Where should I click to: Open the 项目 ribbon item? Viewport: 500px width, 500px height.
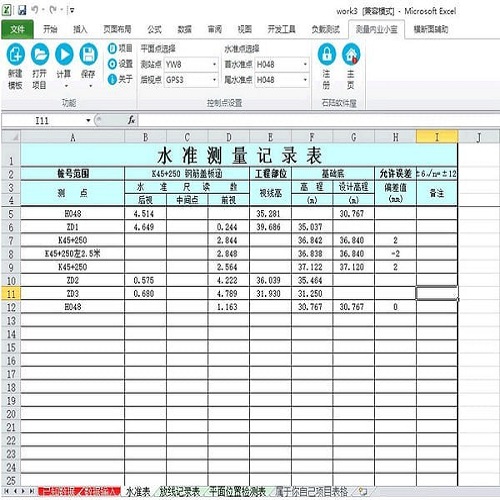point(120,48)
